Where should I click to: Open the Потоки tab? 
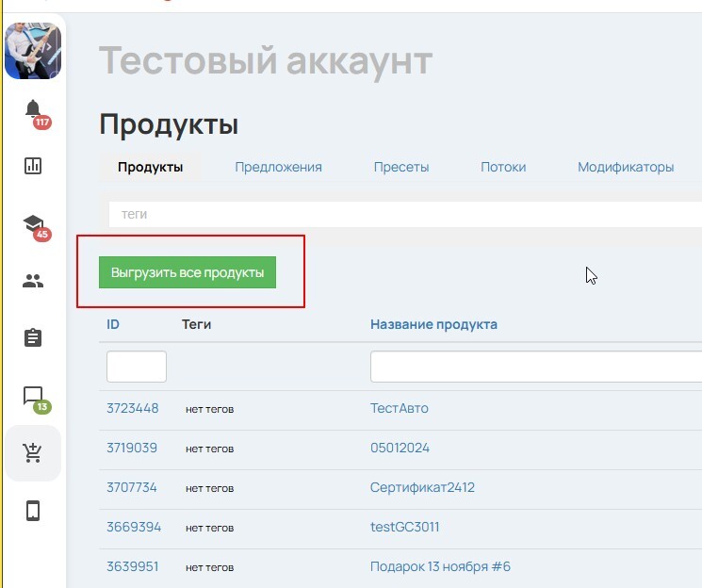[503, 167]
